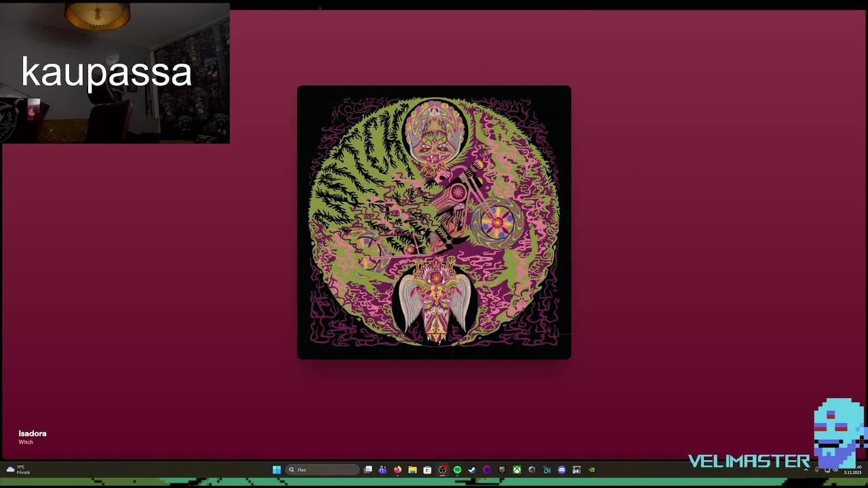Click the volume icon in system tray
Screen dimensions: 868x488
pyautogui.click(x=835, y=470)
